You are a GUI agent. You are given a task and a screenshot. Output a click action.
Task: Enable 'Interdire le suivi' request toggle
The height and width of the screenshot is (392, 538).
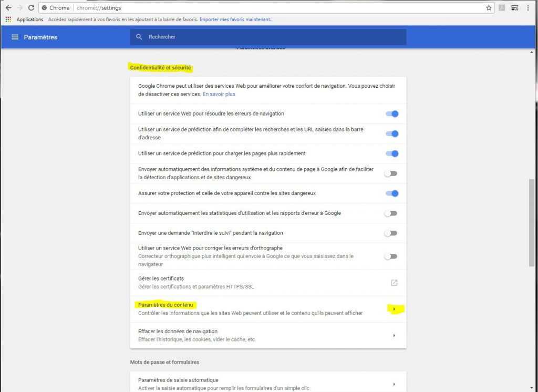[390, 233]
